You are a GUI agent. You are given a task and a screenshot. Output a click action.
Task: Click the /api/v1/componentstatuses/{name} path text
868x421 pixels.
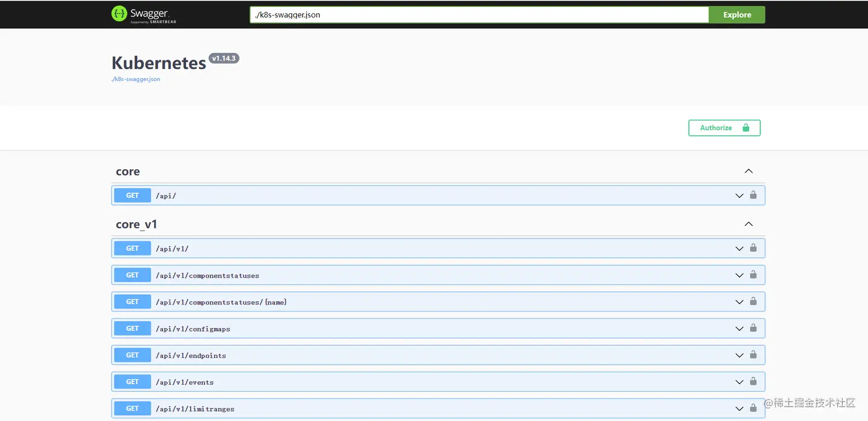221,302
